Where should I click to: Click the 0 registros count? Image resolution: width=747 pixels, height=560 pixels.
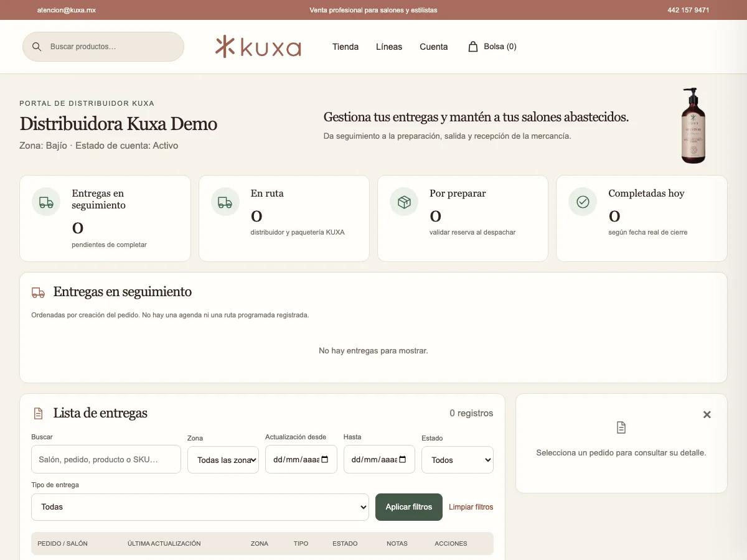[471, 413]
